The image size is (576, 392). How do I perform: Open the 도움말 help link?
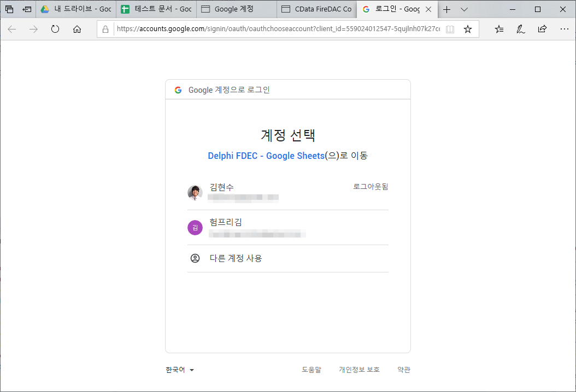click(311, 370)
